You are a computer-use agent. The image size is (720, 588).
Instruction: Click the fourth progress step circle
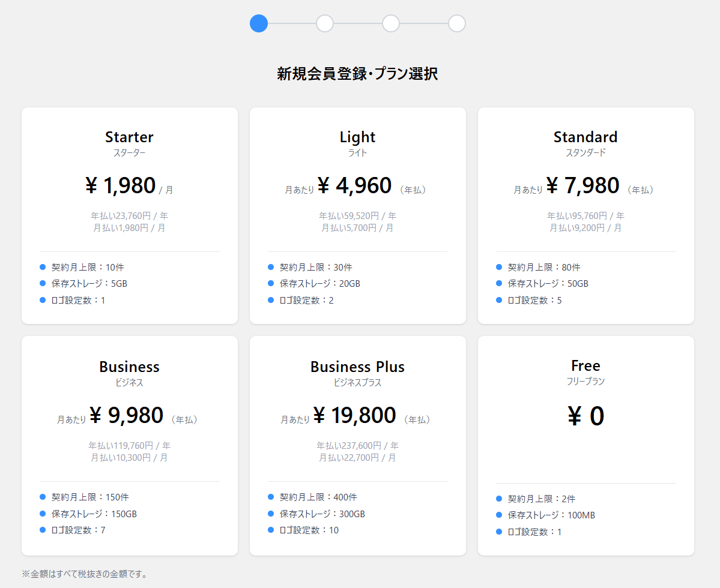(457, 23)
